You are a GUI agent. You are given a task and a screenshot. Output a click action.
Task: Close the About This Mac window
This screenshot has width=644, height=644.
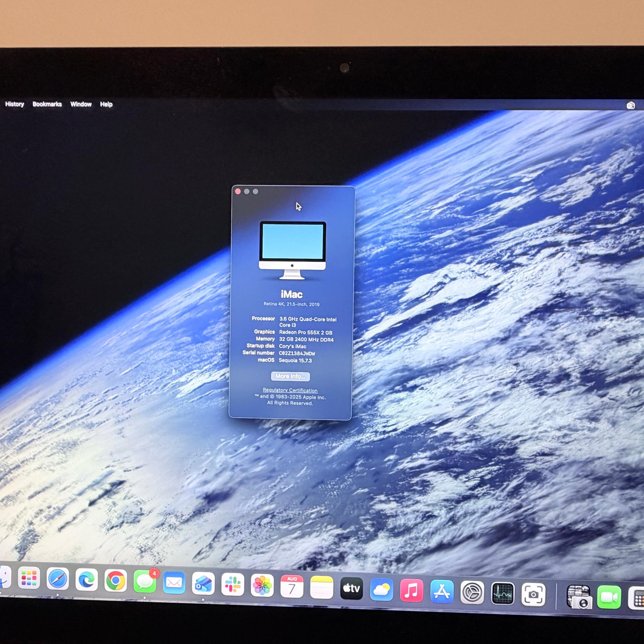[238, 191]
